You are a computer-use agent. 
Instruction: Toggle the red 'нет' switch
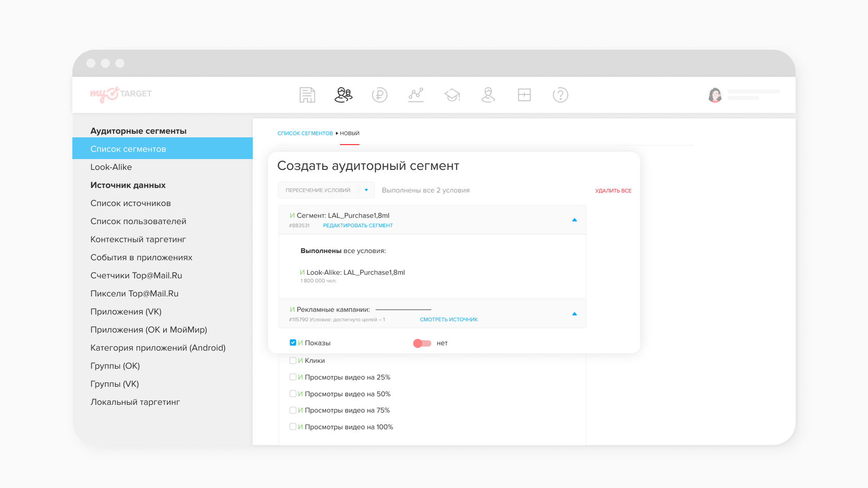pos(422,343)
